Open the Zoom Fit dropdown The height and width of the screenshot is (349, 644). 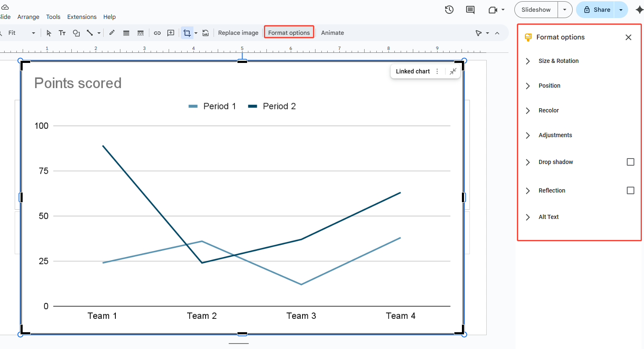pos(34,33)
